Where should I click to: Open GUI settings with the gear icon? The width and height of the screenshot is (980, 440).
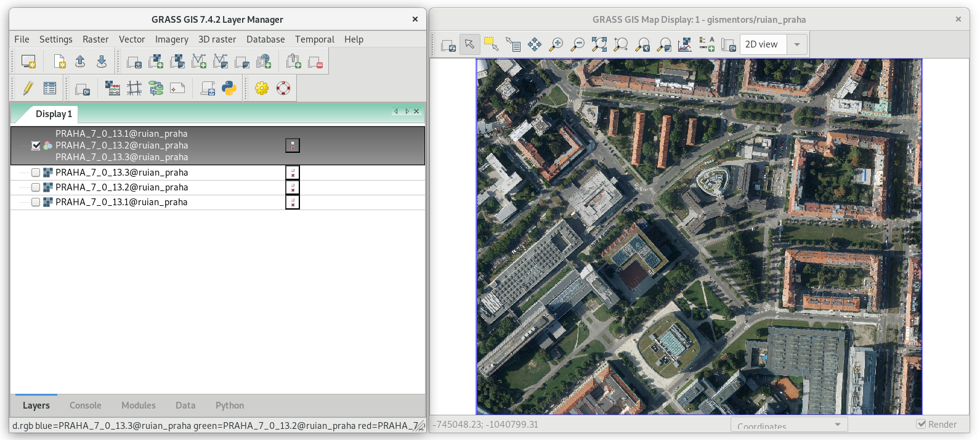tap(262, 89)
